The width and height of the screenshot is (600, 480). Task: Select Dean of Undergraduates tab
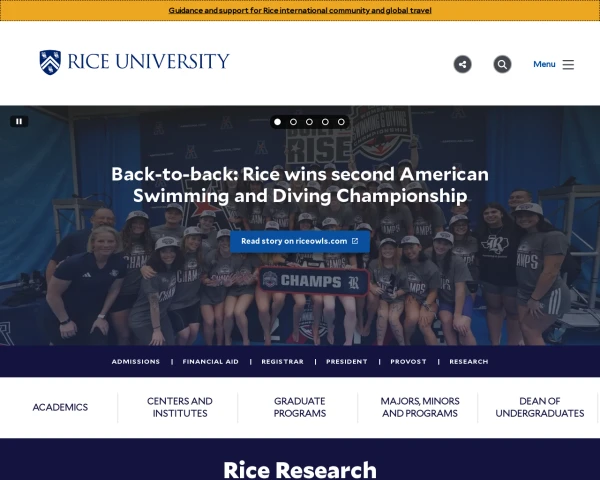[x=540, y=407]
